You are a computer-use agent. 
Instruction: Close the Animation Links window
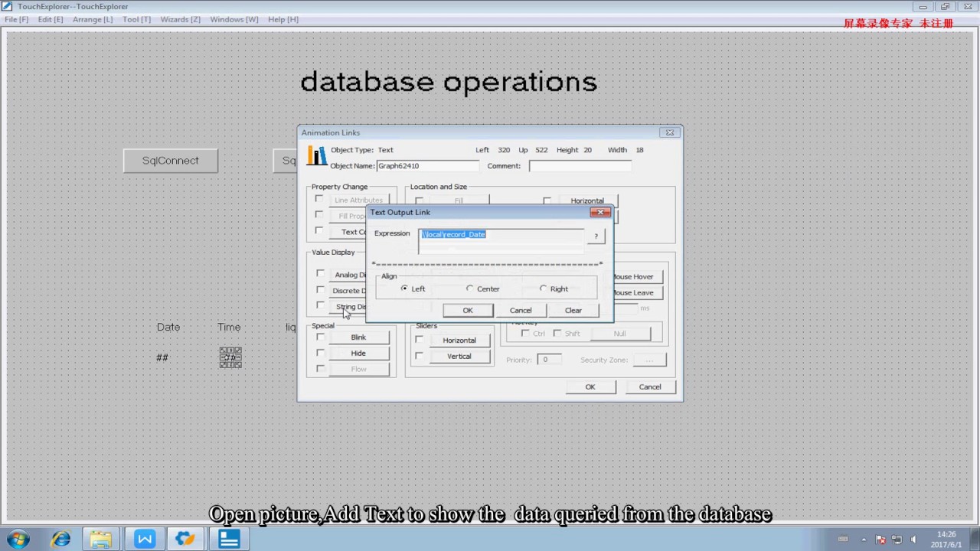pyautogui.click(x=669, y=132)
